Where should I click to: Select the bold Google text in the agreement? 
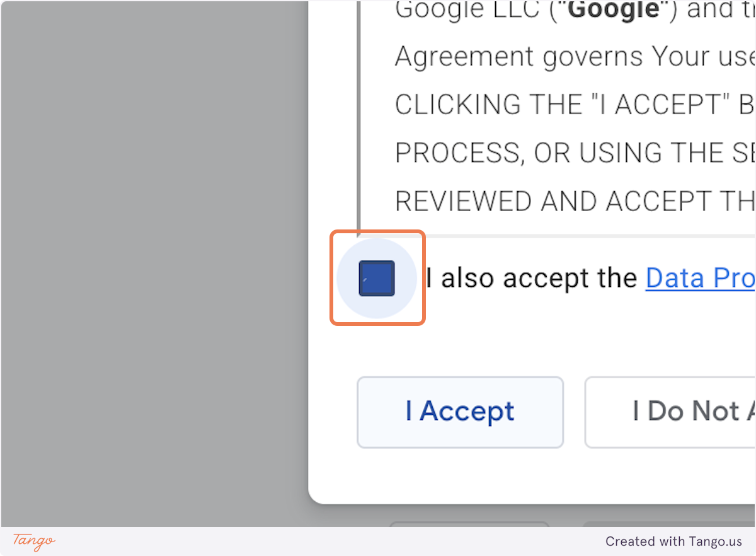(x=612, y=9)
